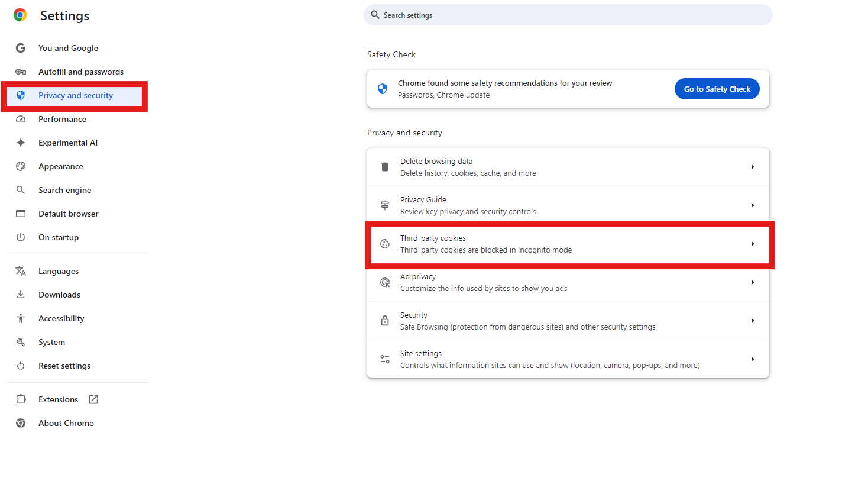The image size is (868, 481).
Task: Click Site settings title text
Action: pyautogui.click(x=421, y=353)
